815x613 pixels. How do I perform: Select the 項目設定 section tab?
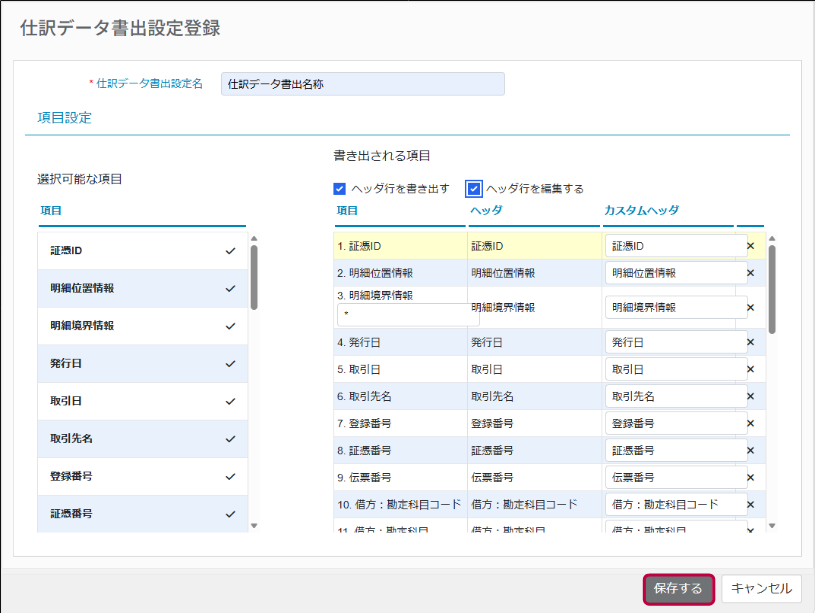[64, 118]
